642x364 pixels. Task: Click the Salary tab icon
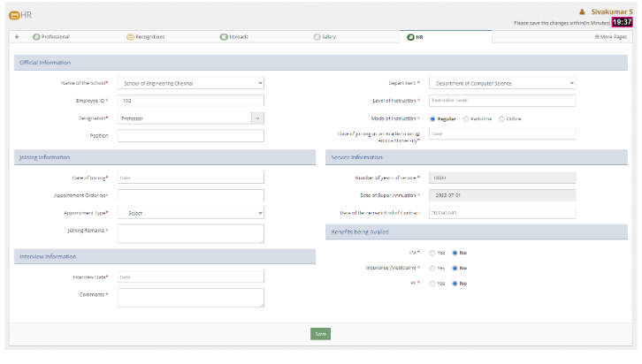coord(317,36)
